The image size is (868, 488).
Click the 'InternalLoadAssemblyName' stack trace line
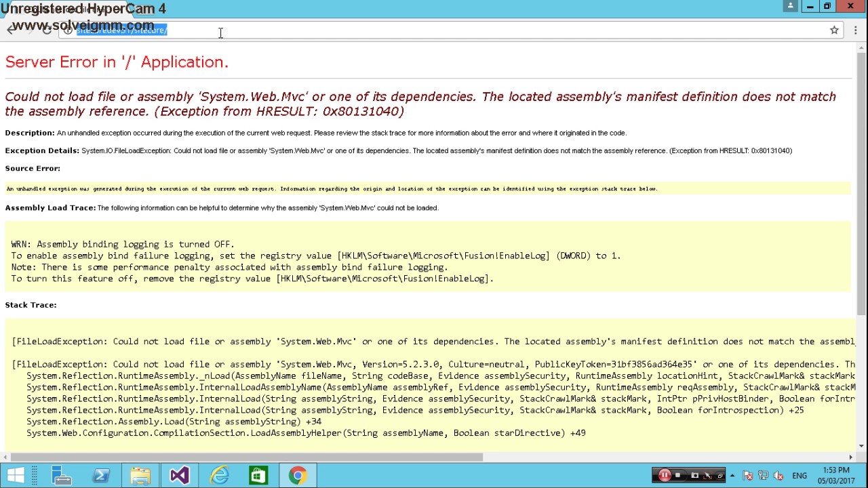(x=441, y=387)
